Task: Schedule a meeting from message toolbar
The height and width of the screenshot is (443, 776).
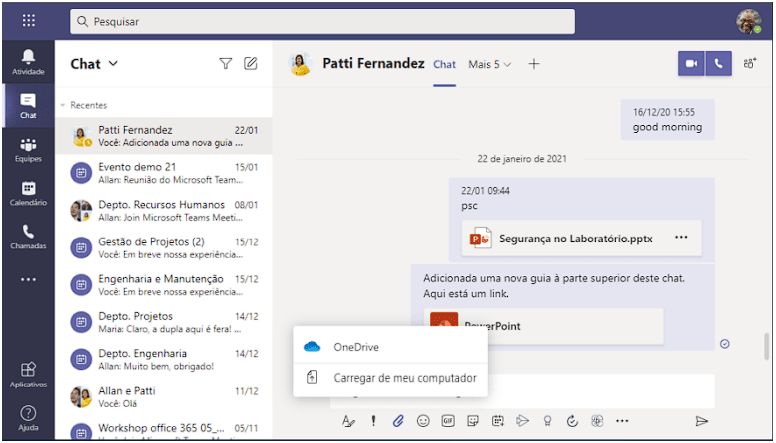Action: tap(498, 421)
